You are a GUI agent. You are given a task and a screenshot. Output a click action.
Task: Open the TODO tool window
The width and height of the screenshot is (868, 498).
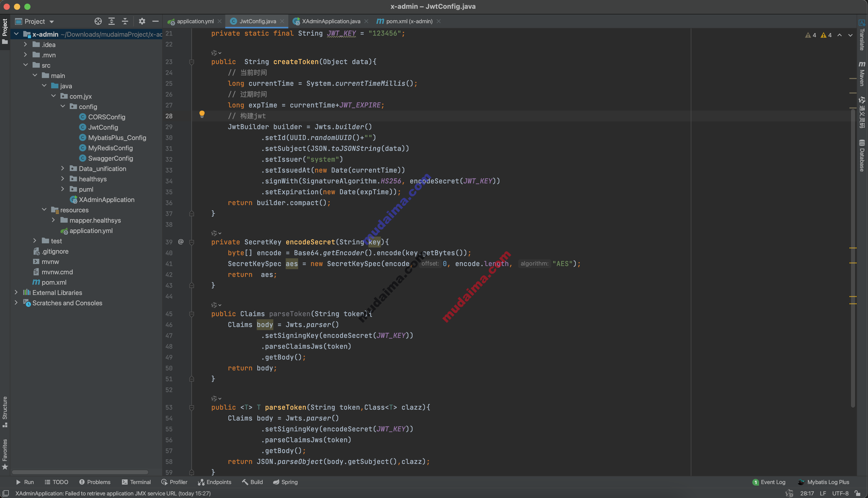(x=56, y=482)
